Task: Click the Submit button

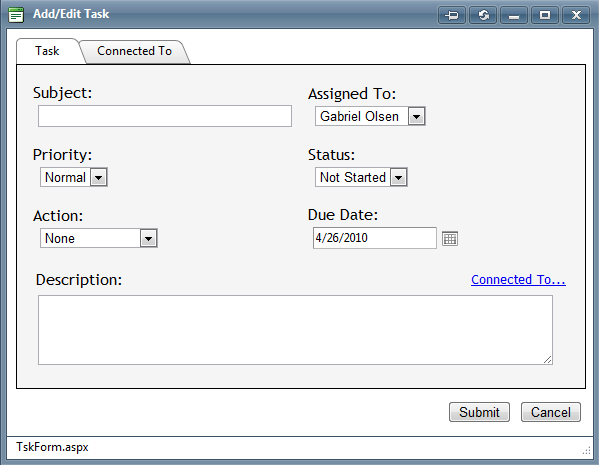Action: [x=479, y=412]
